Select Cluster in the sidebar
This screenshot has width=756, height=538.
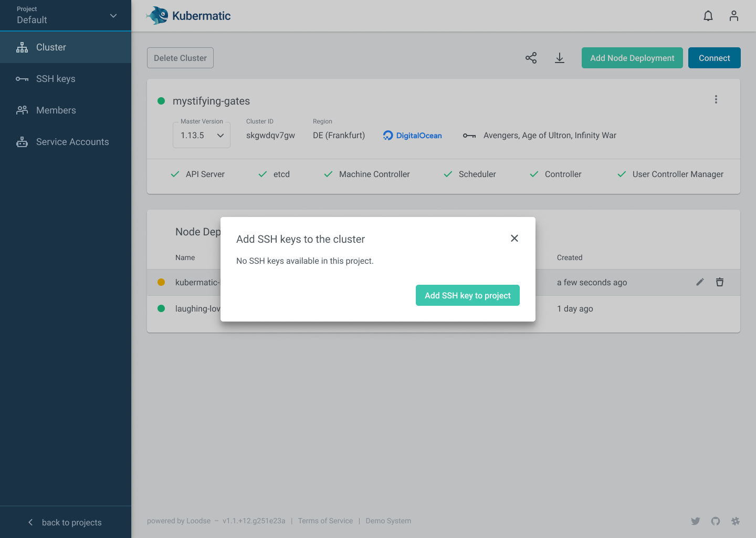[50, 47]
